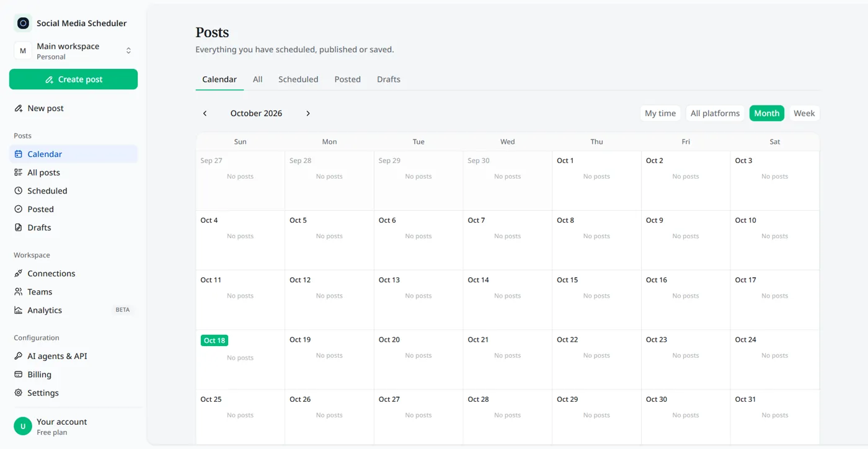Open the Main workspace switcher chevron

pos(128,51)
